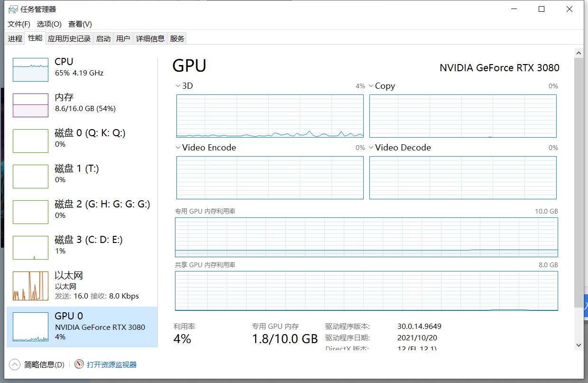Click the Task Manager title bar icon
The image size is (588, 383).
(x=13, y=9)
